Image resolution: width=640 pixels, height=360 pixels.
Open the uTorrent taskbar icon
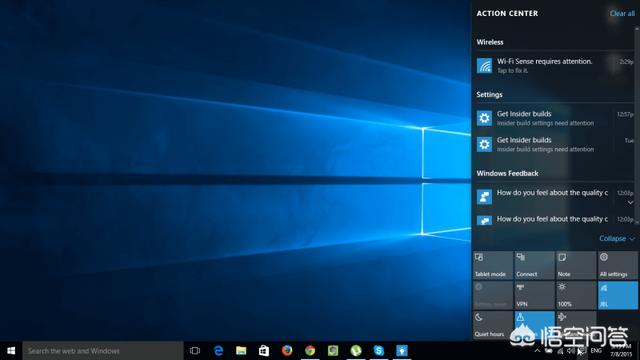tap(356, 351)
